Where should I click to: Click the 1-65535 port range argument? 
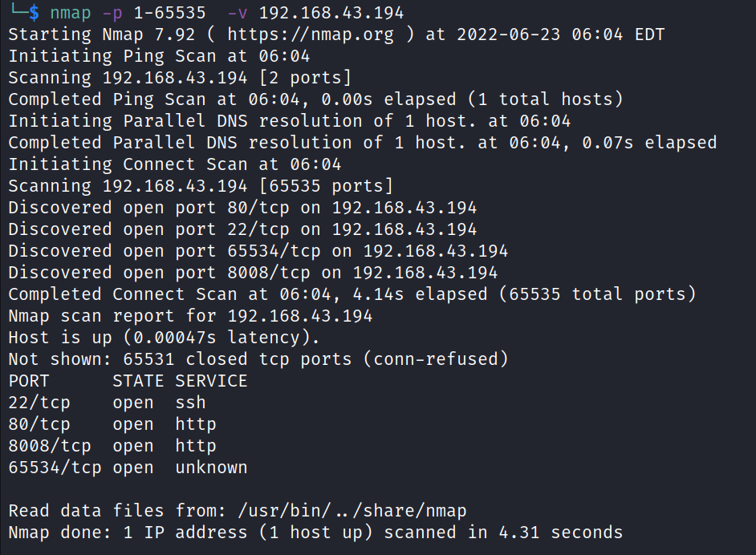pyautogui.click(x=169, y=13)
